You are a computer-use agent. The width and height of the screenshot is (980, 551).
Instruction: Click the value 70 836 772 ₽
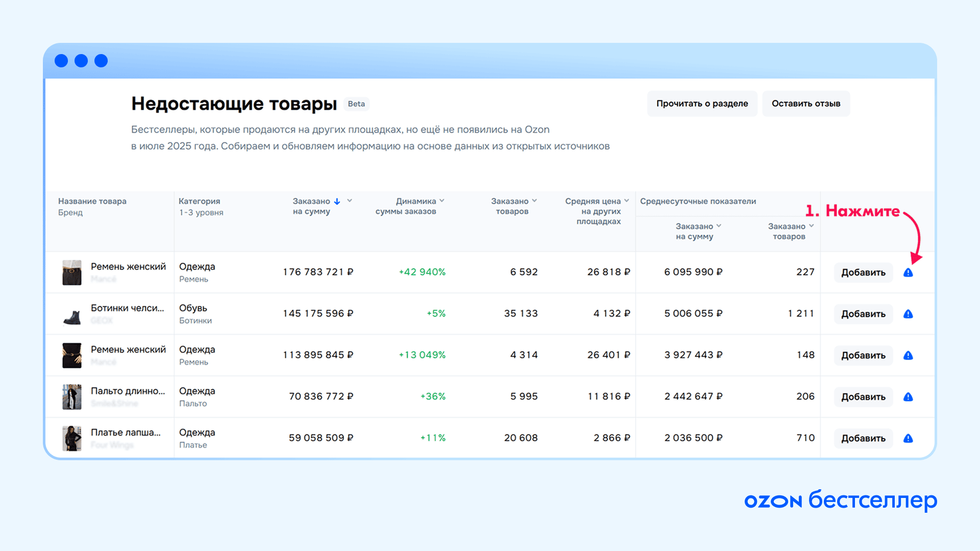(x=321, y=396)
